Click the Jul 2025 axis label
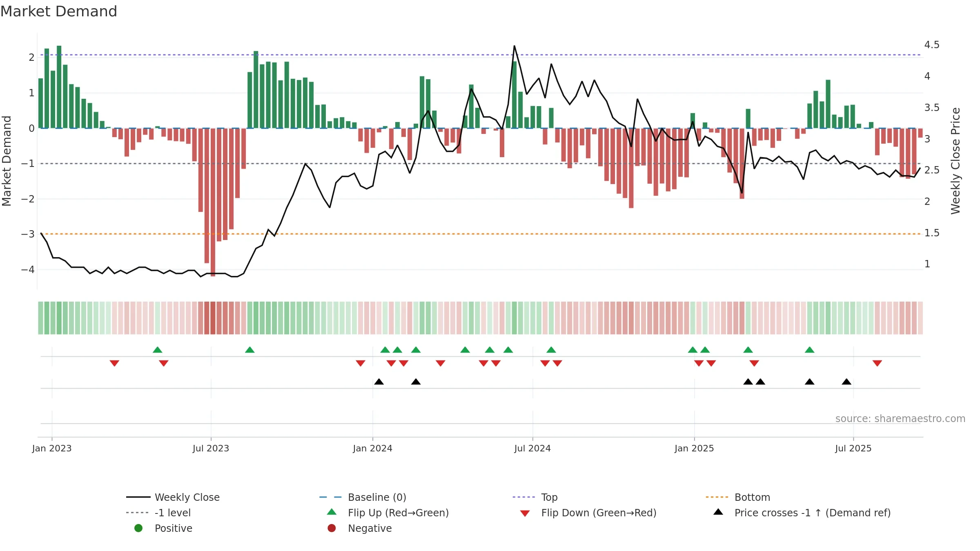Viewport: 980px width, 551px height. [x=853, y=448]
